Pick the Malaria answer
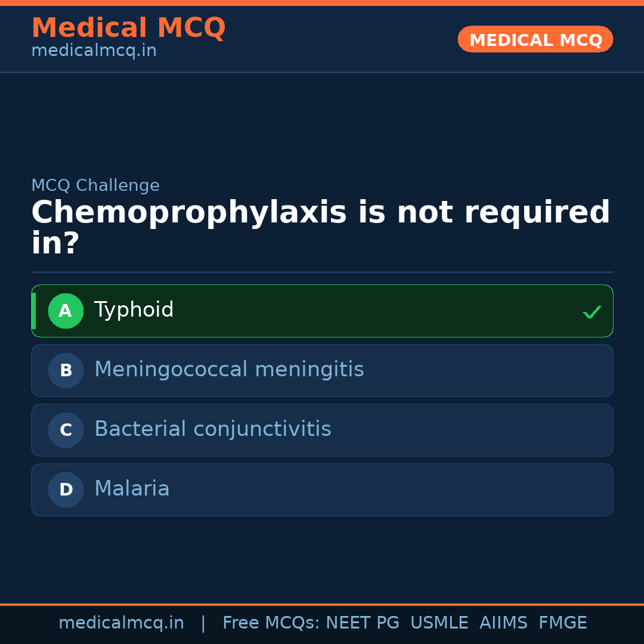The height and width of the screenshot is (644, 644). 132,489
